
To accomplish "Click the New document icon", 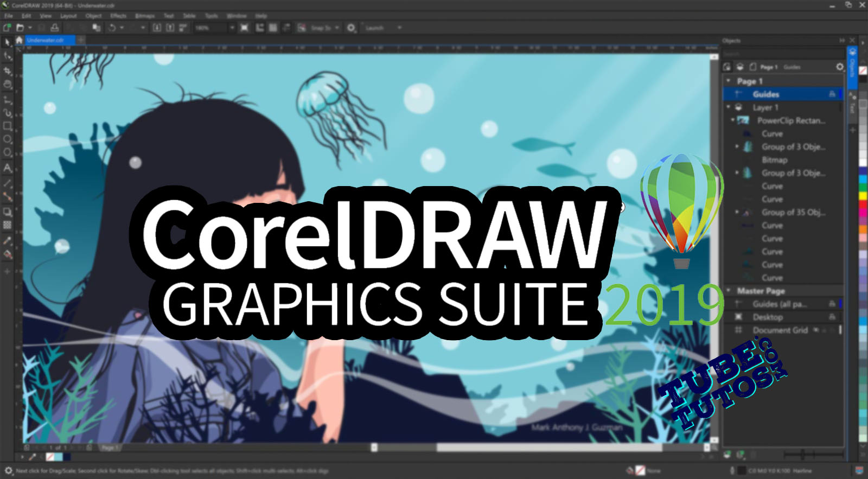I will (7, 27).
